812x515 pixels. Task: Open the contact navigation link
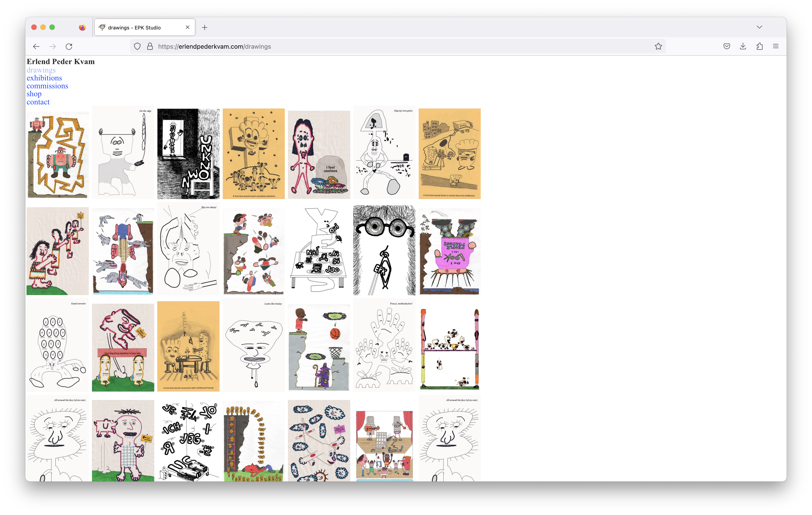point(38,102)
